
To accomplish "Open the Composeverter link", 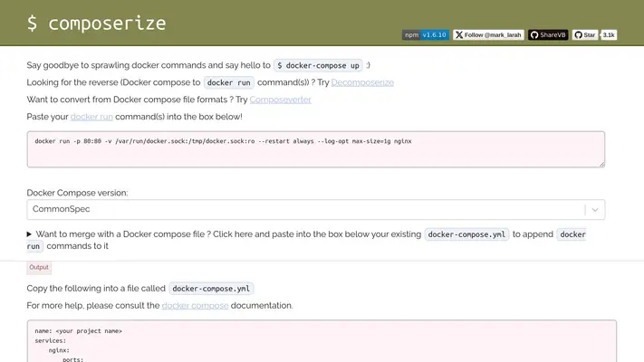I will (x=281, y=100).
